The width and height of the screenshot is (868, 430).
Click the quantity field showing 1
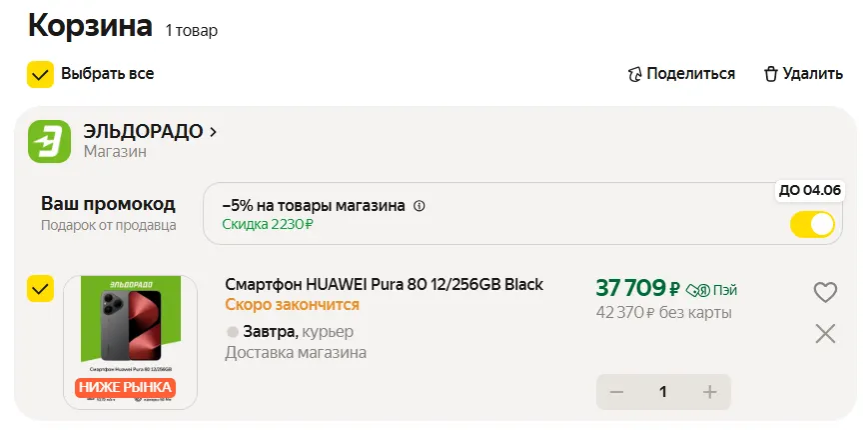coord(663,392)
